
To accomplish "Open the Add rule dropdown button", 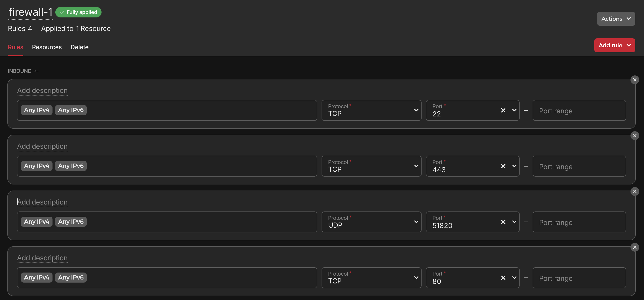I will [614, 45].
